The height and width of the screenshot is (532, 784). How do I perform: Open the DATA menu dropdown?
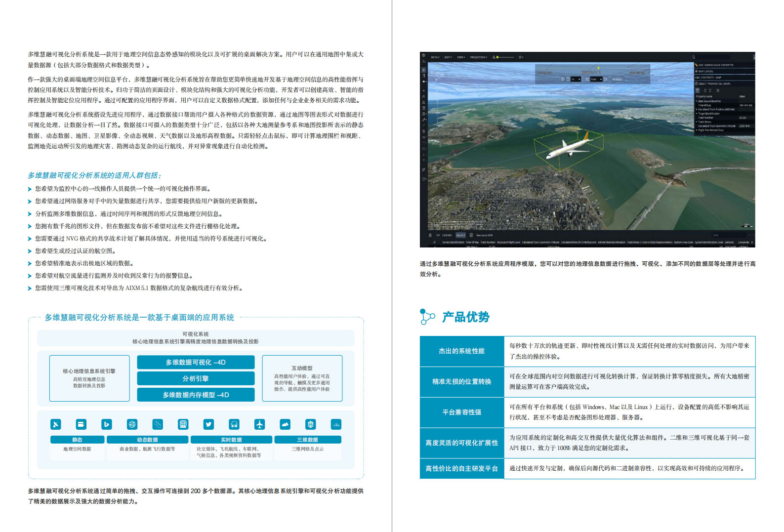(435, 57)
